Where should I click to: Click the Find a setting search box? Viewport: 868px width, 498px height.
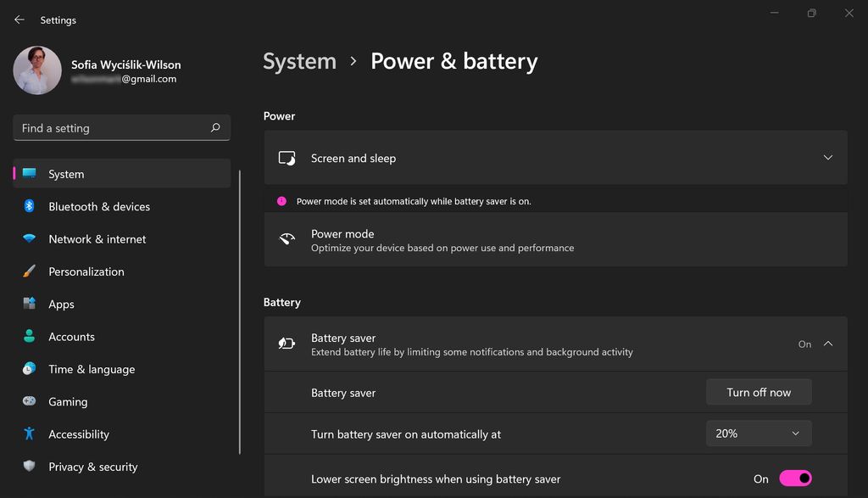[x=121, y=127]
